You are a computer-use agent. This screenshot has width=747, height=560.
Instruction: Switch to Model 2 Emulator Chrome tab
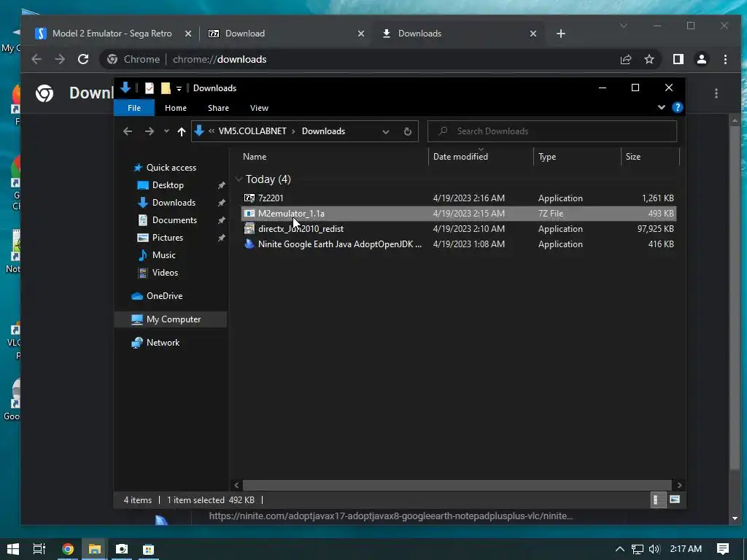pyautogui.click(x=112, y=34)
